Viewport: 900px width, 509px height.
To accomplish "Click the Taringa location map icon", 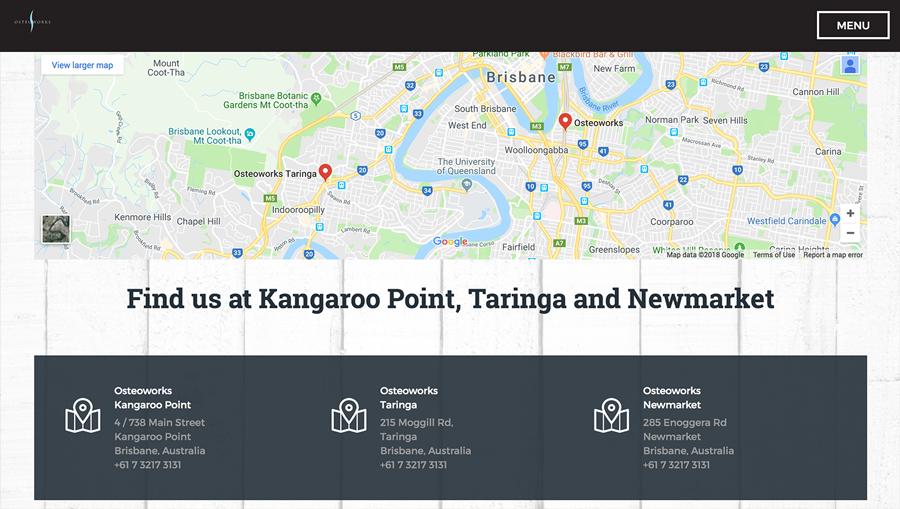I will tap(349, 415).
